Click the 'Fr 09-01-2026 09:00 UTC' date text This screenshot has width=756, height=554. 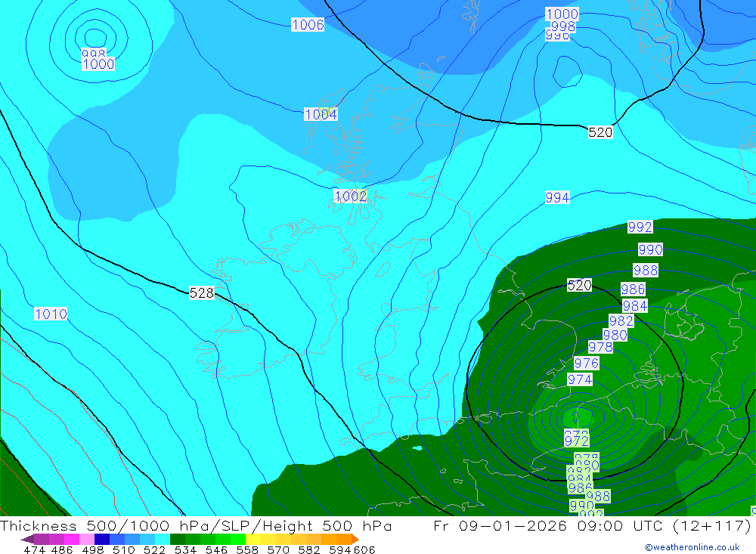tap(549, 525)
